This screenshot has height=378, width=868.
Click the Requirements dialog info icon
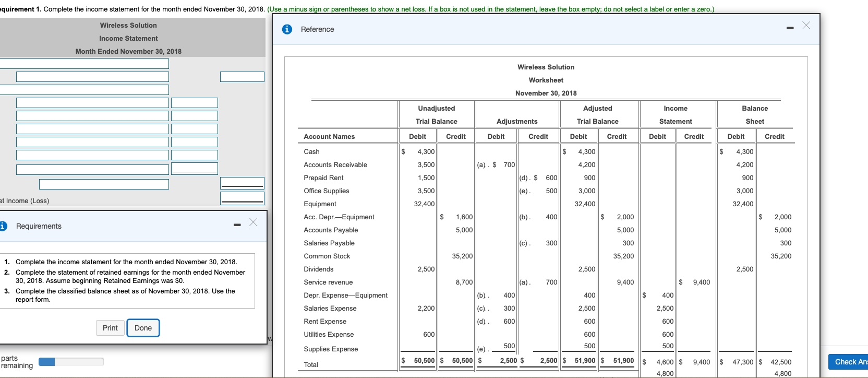[x=3, y=226]
